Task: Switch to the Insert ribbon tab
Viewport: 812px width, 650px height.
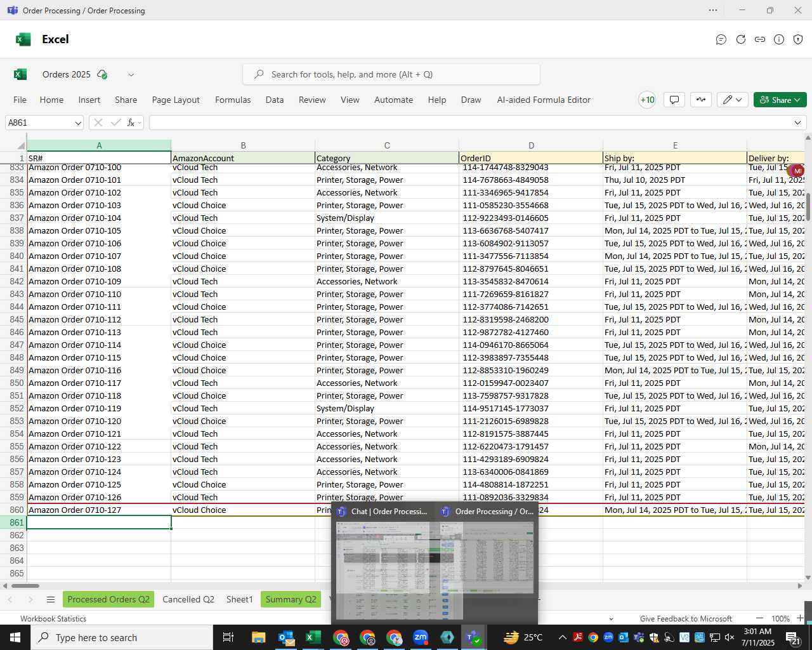Action: coord(89,100)
